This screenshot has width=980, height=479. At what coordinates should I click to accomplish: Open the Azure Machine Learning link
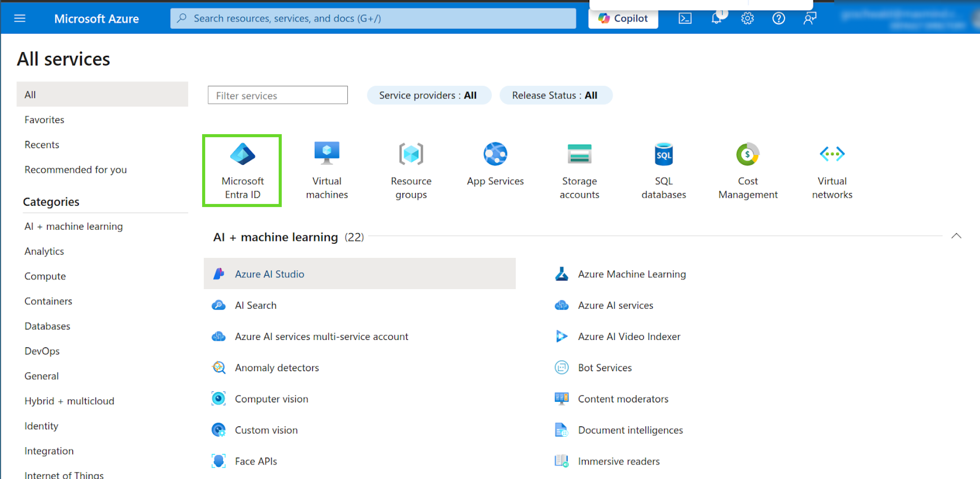(631, 274)
